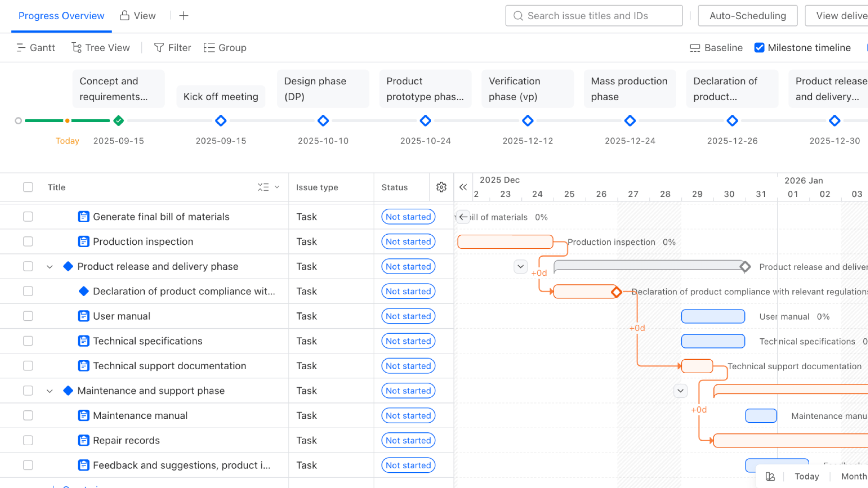This screenshot has height=488, width=868.
Task: Select the Gantt view icon
Action: pyautogui.click(x=21, y=48)
